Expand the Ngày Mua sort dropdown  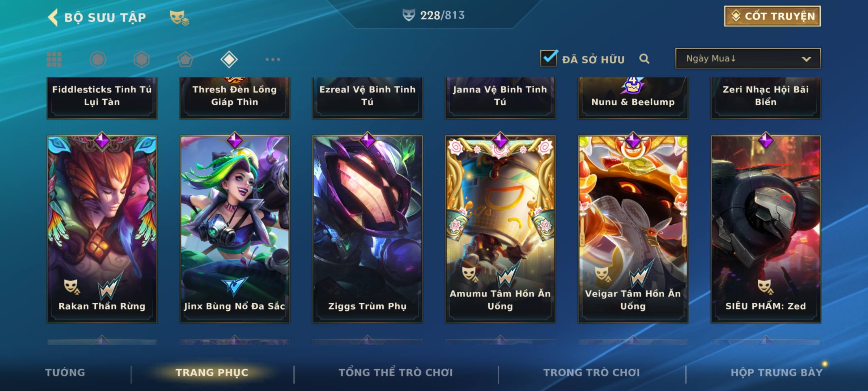point(748,58)
